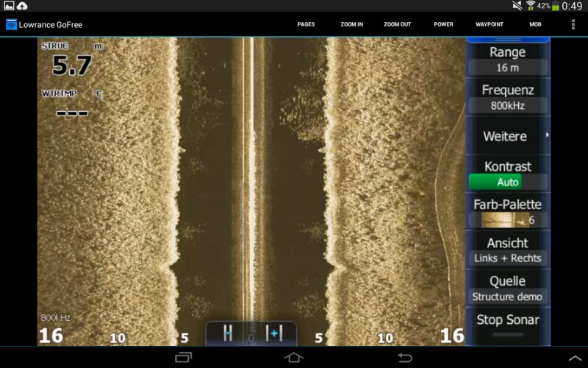588x368 pixels.
Task: Open the Range 16 m selector
Action: [507, 68]
